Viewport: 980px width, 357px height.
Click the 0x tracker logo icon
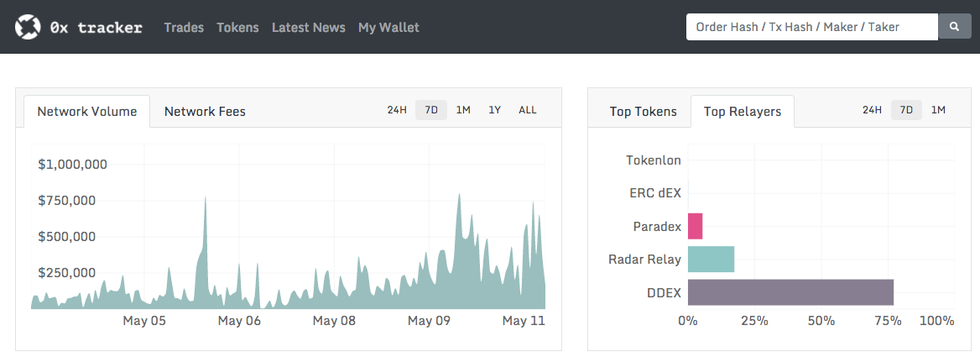[28, 27]
